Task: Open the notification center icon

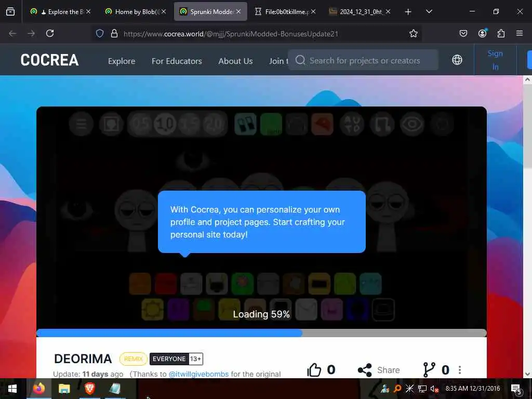Action: 516,389
